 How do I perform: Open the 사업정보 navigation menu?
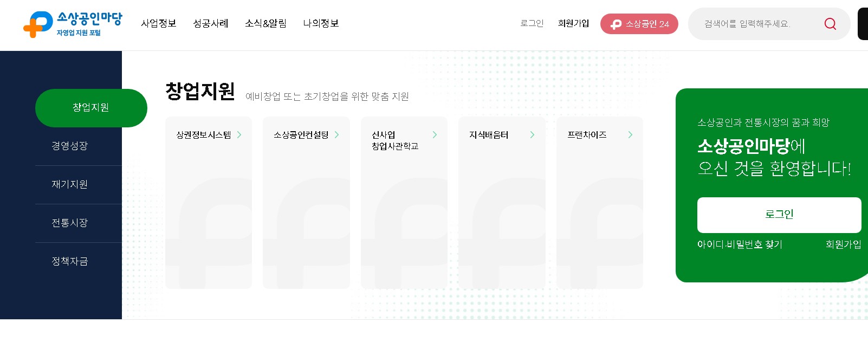click(x=158, y=23)
